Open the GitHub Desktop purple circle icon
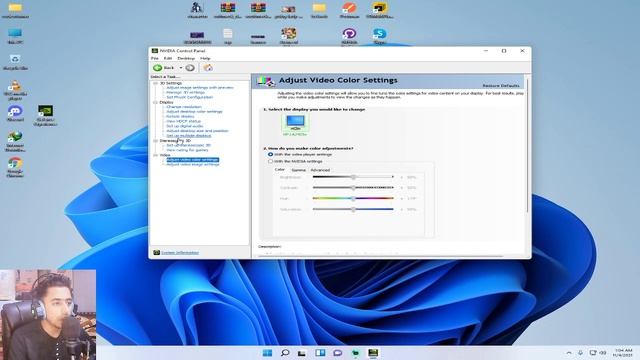Viewport: 640px width, 360px height. 349,33
